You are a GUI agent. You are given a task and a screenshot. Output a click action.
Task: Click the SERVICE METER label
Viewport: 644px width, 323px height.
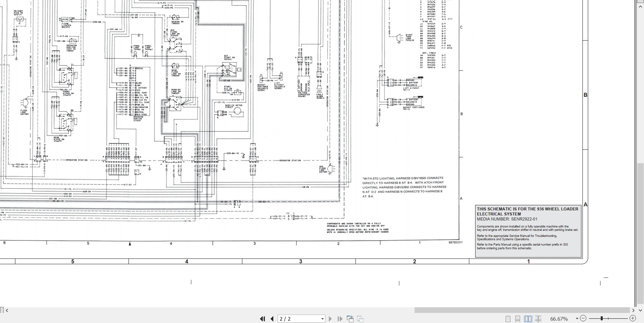233,106
